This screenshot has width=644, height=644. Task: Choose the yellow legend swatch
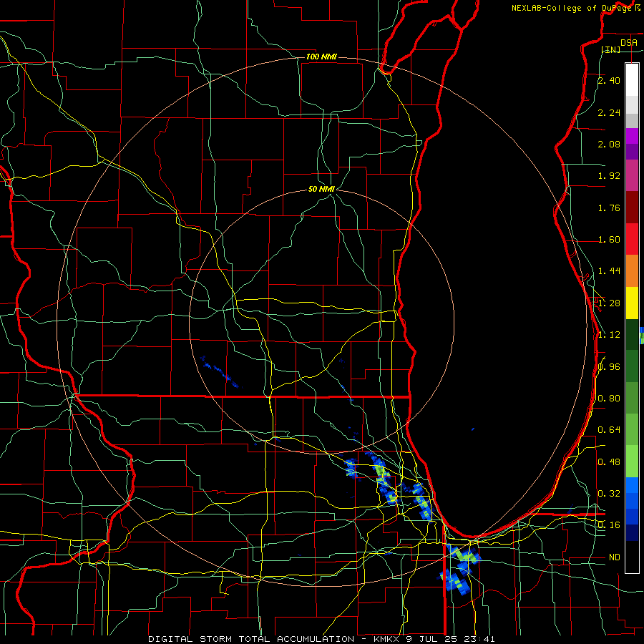pos(632,303)
